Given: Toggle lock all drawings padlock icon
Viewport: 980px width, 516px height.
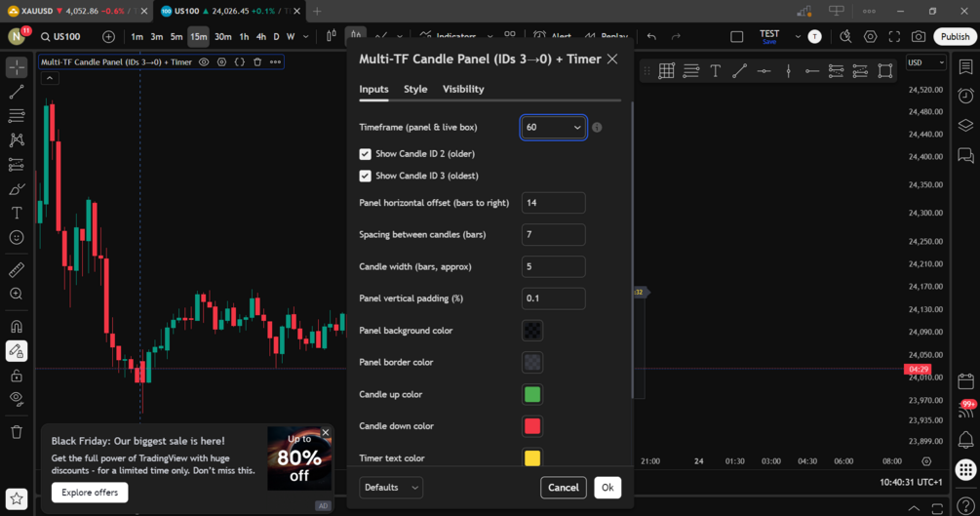Looking at the screenshot, I should click(x=17, y=376).
